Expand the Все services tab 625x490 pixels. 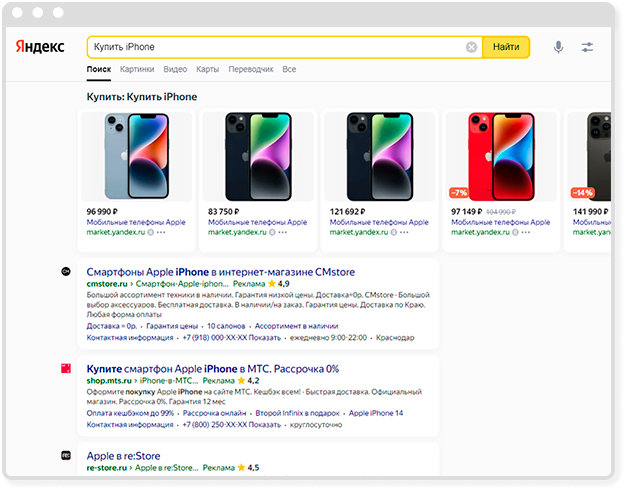(289, 70)
